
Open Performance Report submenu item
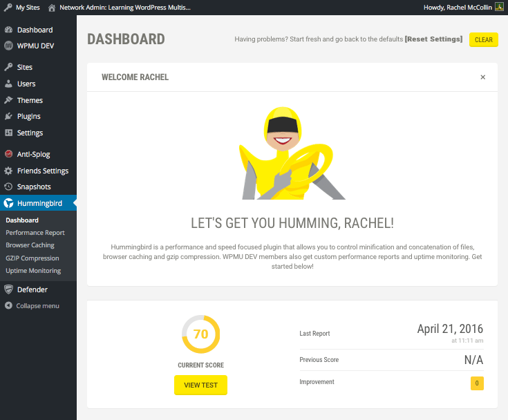(35, 233)
